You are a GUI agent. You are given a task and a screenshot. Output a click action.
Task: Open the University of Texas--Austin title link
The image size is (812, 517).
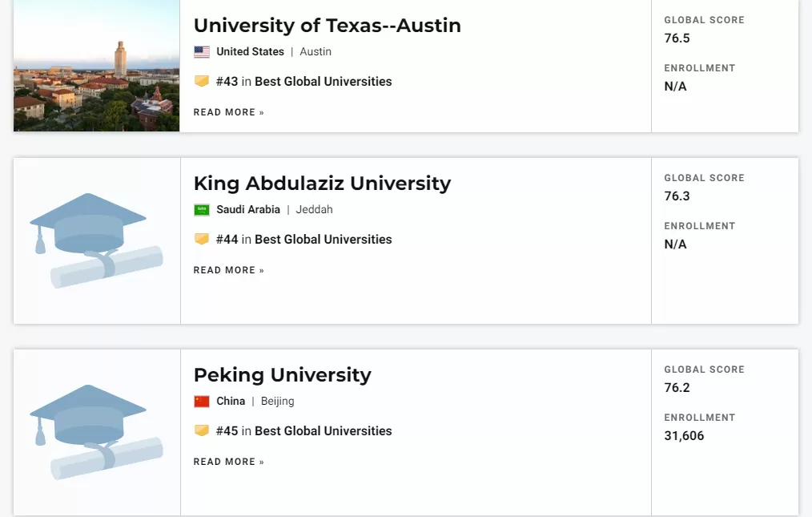coord(328,26)
